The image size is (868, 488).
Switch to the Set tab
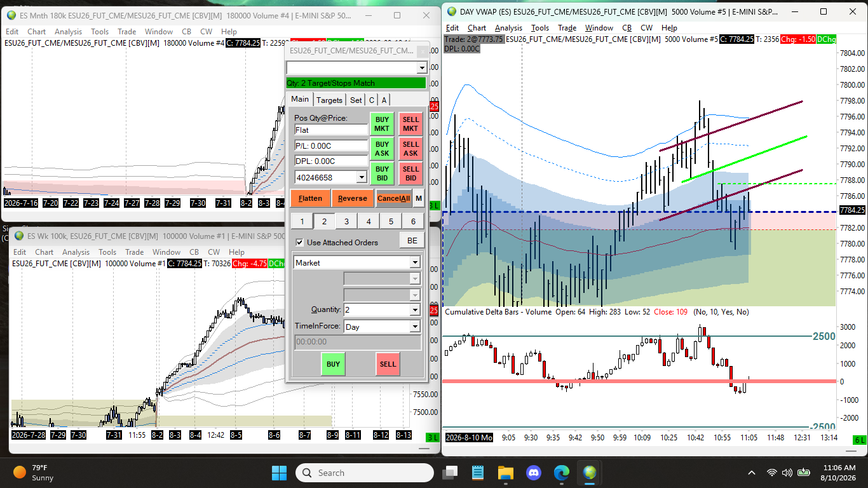[x=356, y=100]
